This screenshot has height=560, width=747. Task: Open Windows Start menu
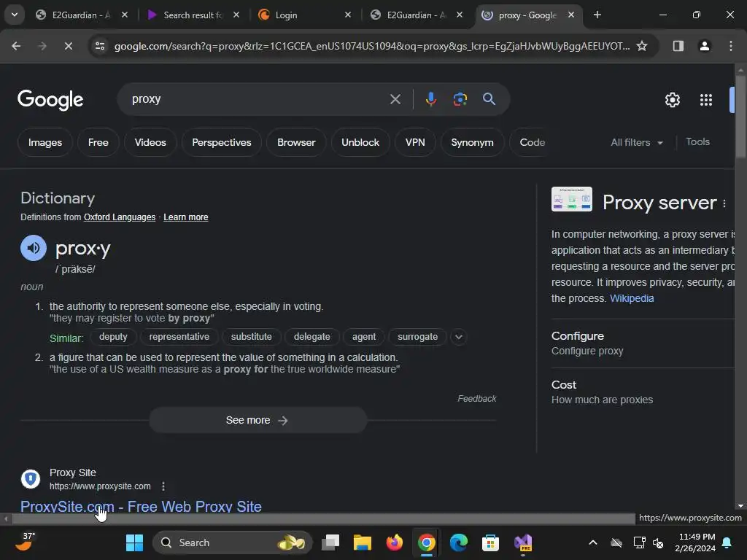(x=134, y=542)
